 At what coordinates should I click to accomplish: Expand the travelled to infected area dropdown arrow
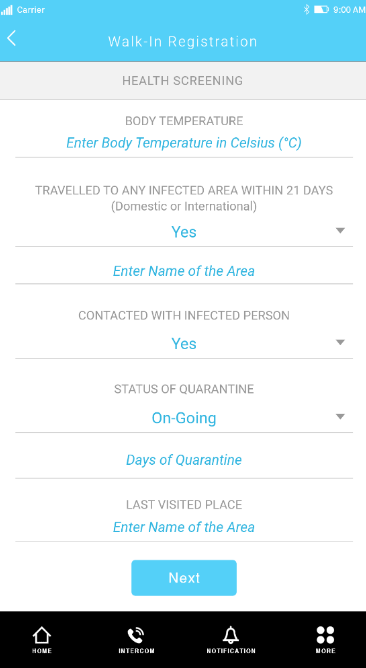[340, 230]
